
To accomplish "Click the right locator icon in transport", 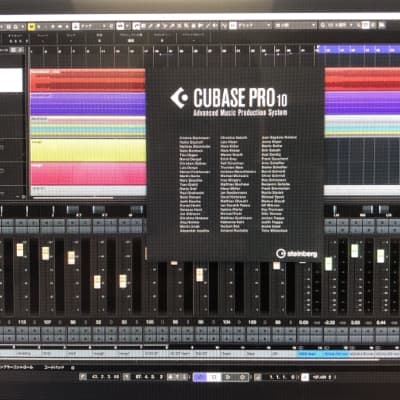I will click(126, 377).
